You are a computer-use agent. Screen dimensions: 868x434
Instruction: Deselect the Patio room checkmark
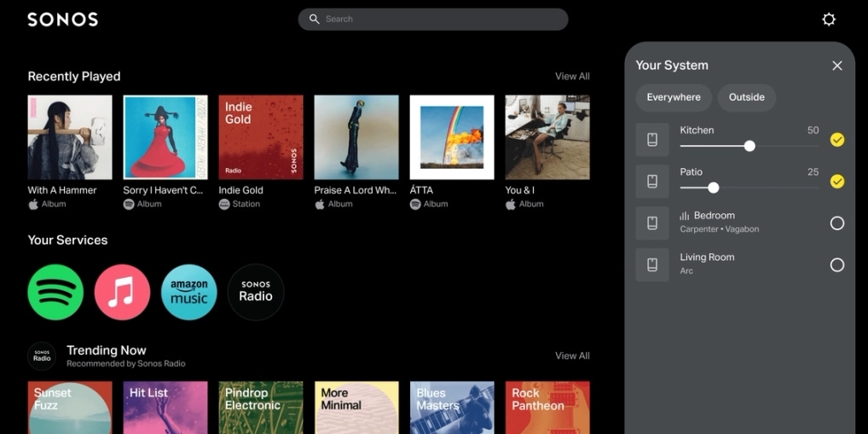pos(836,181)
